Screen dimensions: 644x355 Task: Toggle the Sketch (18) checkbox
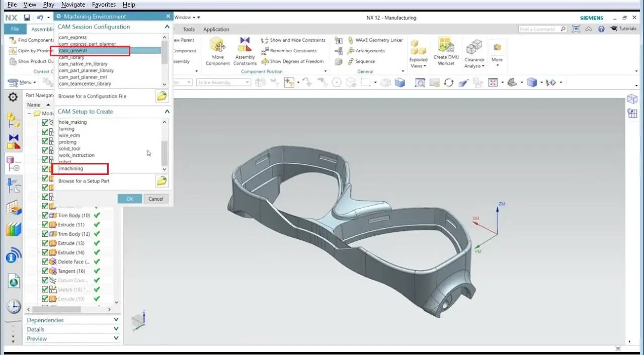45,290
